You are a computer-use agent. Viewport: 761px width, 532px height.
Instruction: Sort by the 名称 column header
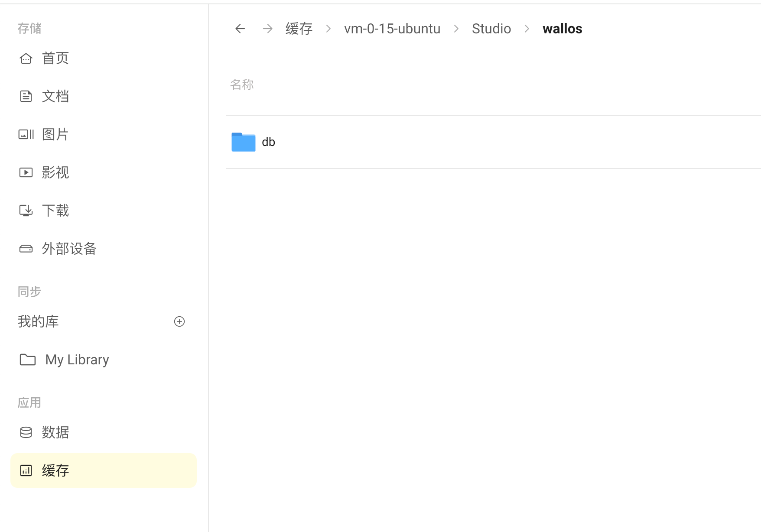[x=242, y=84]
